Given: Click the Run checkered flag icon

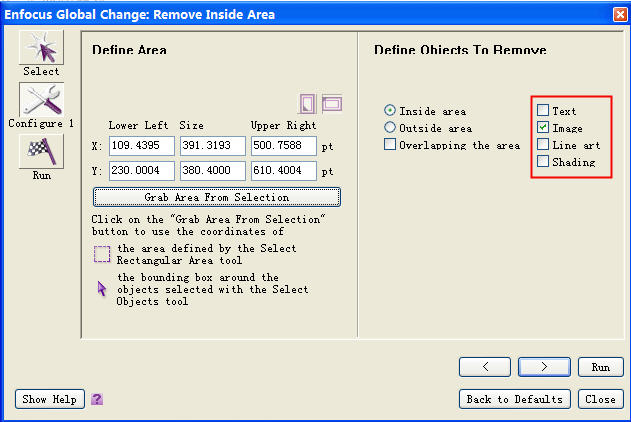Looking at the screenshot, I should [x=41, y=151].
